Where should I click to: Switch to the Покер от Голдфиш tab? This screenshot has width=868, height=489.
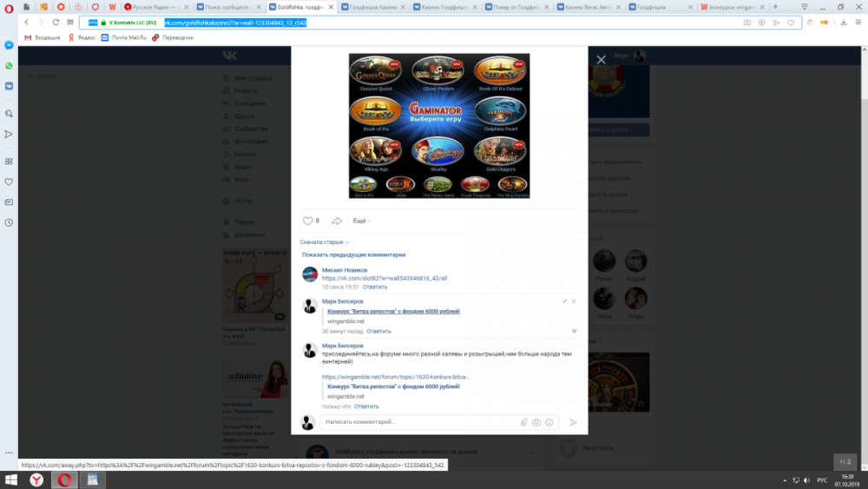(x=517, y=7)
